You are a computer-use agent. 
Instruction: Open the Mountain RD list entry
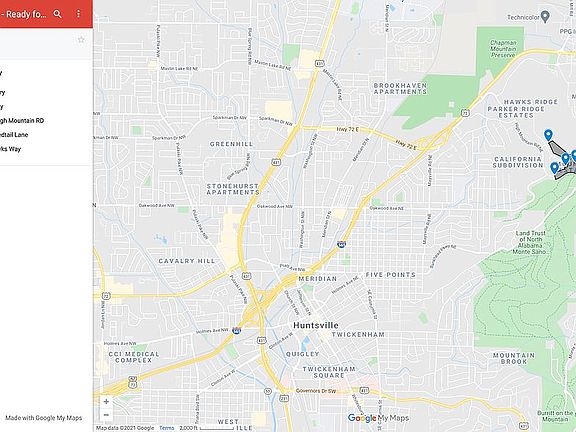(x=22, y=120)
